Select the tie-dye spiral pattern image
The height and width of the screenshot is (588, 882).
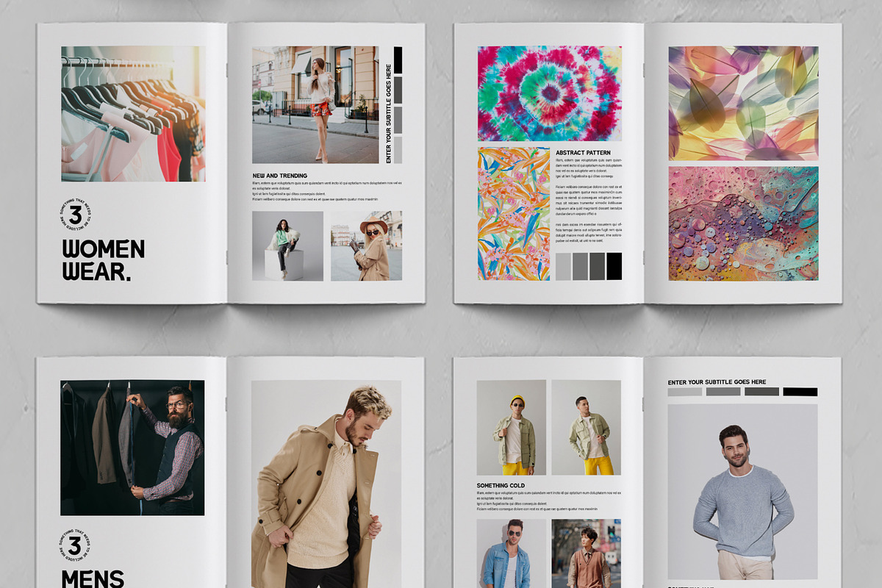point(549,93)
